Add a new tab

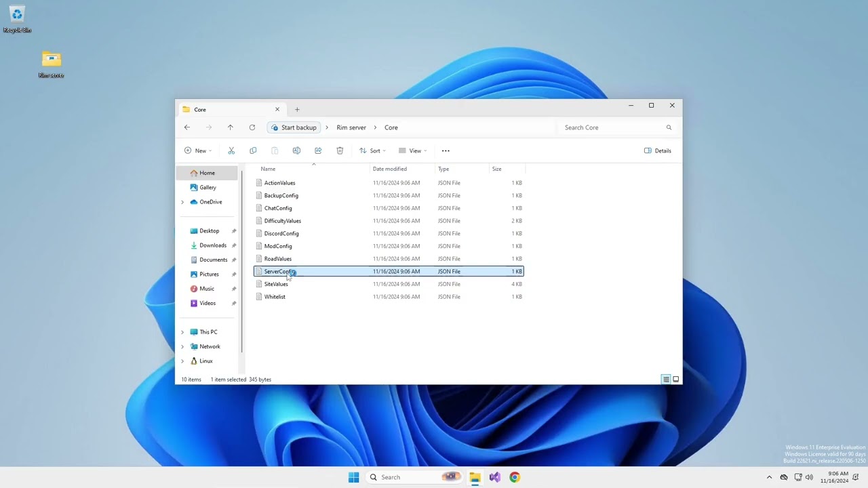297,109
